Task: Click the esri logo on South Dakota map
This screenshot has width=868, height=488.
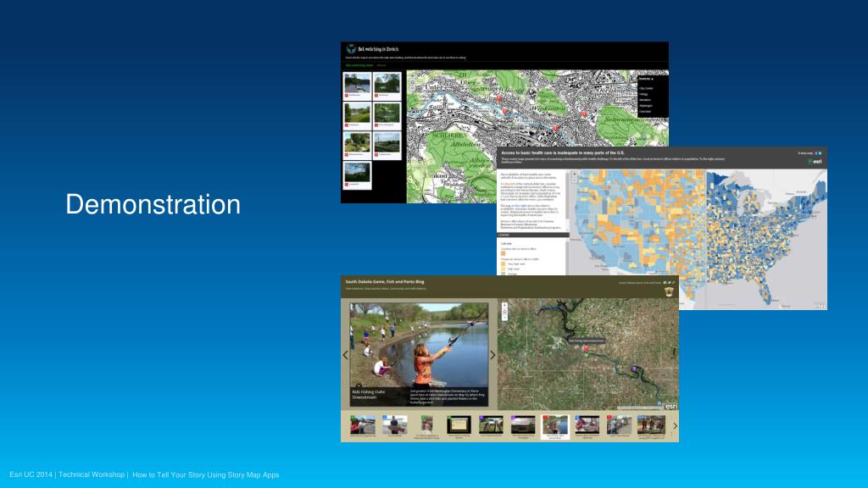Action: (x=671, y=406)
